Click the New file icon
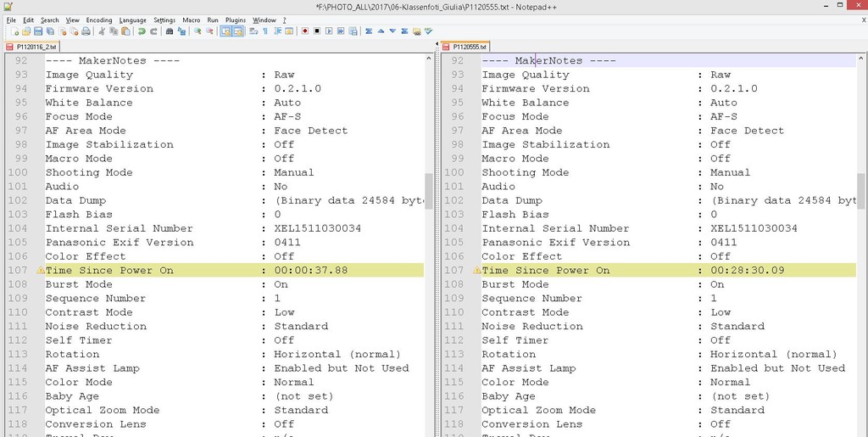This screenshot has height=437, width=868. pos(15,31)
